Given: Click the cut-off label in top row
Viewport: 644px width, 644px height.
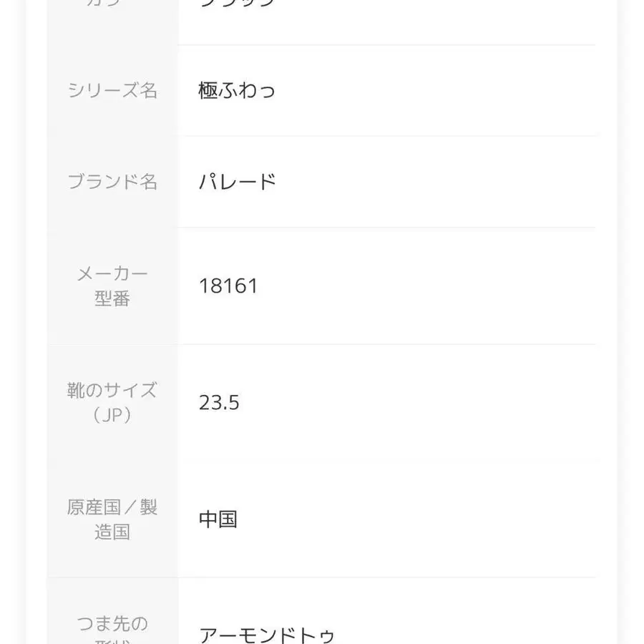Looking at the screenshot, I should pyautogui.click(x=112, y=4).
